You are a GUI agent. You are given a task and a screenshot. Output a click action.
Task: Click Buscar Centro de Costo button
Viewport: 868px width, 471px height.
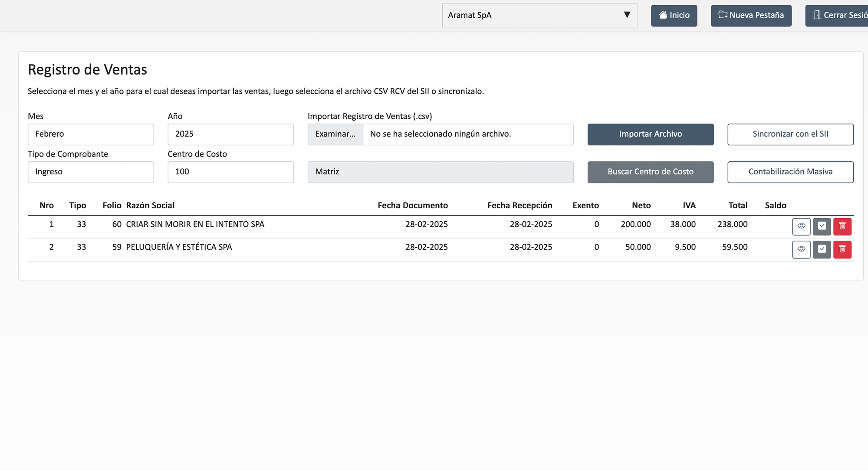pyautogui.click(x=650, y=172)
